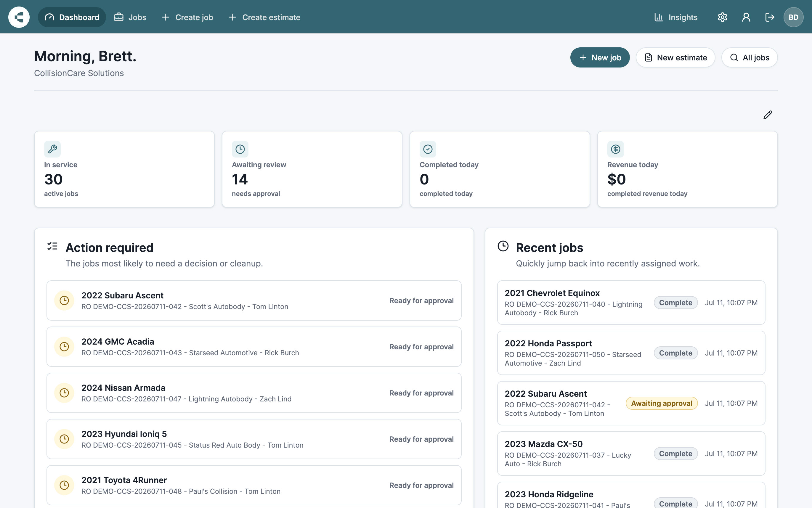
Task: Select Create job in top navigation
Action: (x=187, y=17)
